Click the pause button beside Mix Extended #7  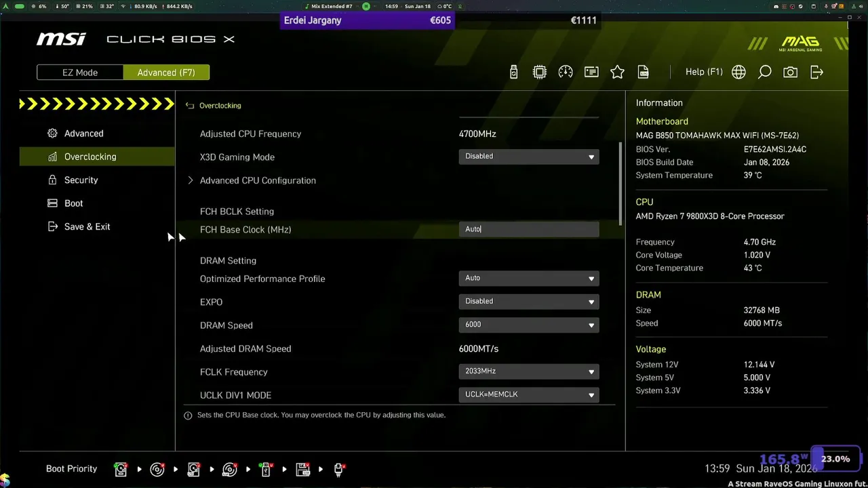click(366, 6)
